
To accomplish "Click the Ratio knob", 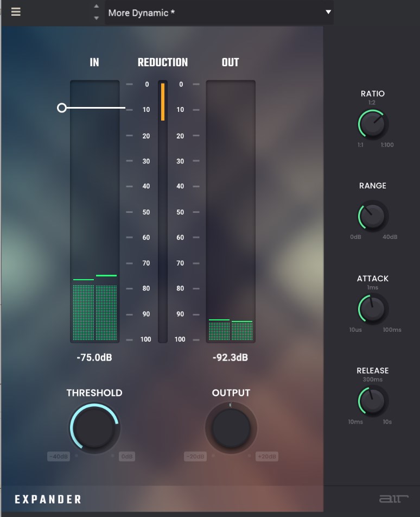I will 373,124.
